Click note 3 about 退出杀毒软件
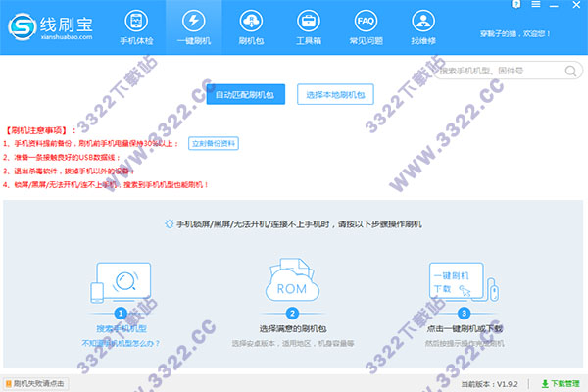This screenshot has height=392, width=588. click(x=69, y=171)
